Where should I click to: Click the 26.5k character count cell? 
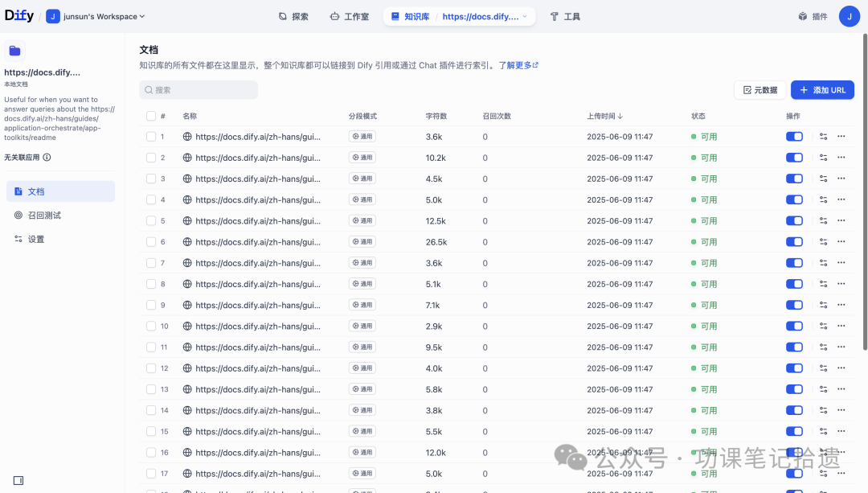[x=436, y=241]
